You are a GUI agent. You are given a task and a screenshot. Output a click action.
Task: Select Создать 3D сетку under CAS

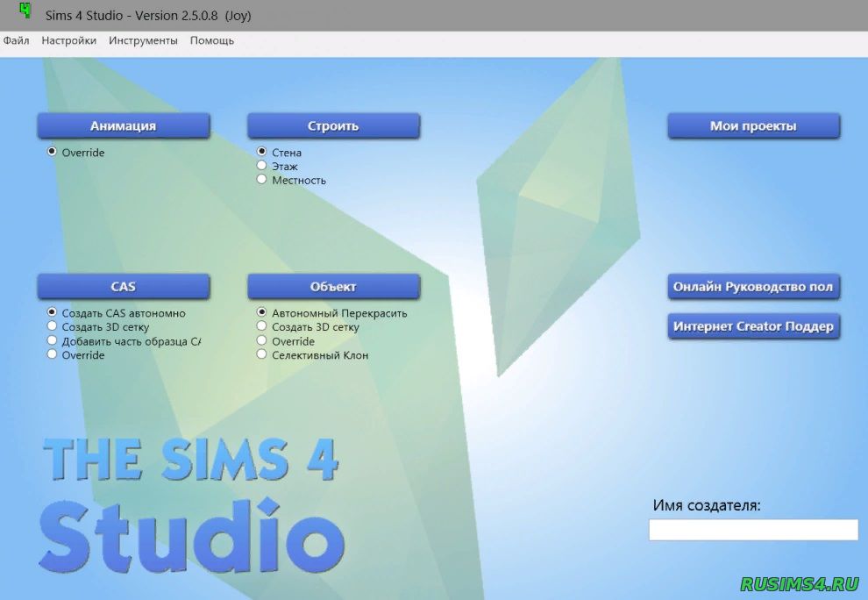[53, 326]
